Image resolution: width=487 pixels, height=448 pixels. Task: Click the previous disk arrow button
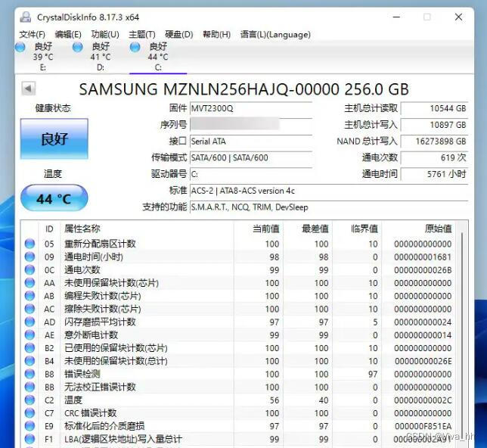pos(28,89)
